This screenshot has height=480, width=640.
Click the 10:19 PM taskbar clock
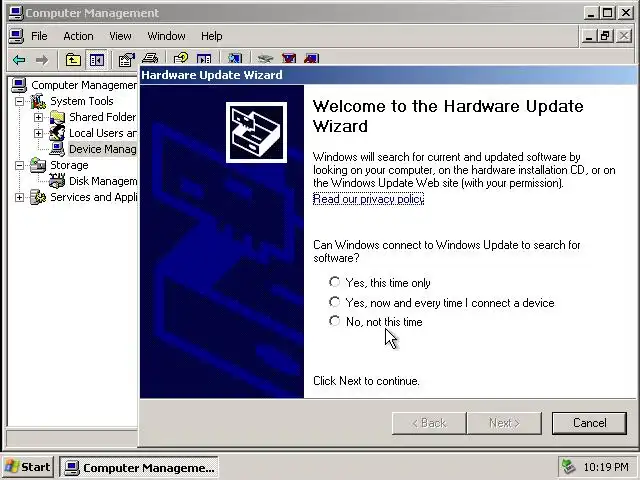[606, 467]
